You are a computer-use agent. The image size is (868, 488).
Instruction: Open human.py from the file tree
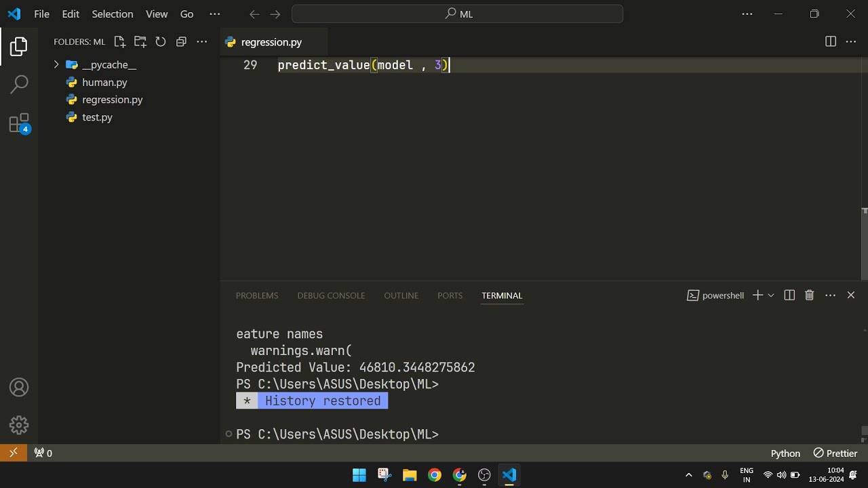click(x=104, y=82)
